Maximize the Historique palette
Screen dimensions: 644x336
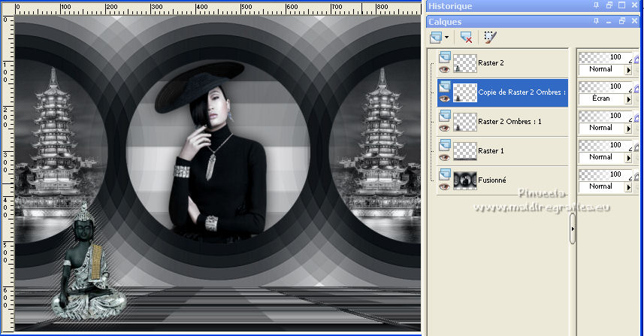click(x=622, y=5)
